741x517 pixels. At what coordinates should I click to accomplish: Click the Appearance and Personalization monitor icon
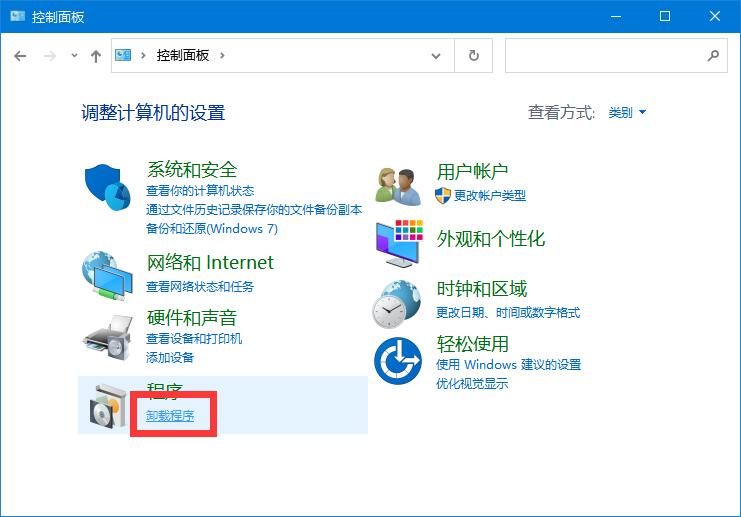(x=399, y=243)
